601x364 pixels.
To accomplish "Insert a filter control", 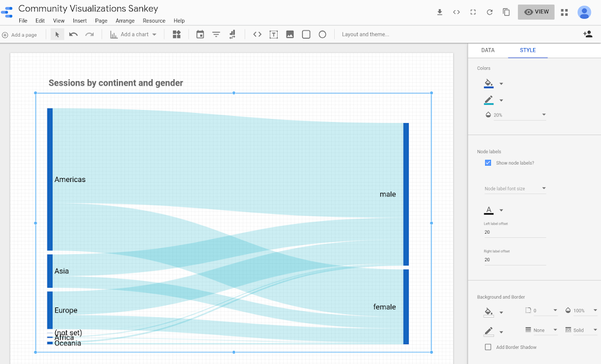I will point(216,34).
